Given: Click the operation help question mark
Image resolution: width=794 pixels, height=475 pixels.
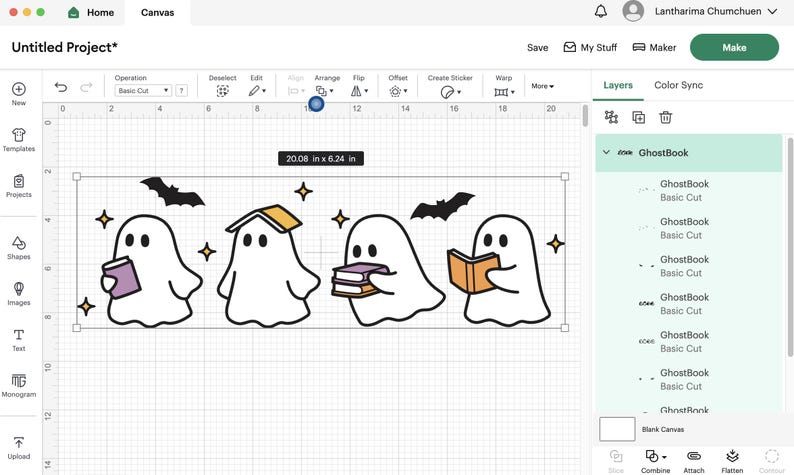Looking at the screenshot, I should (181, 91).
